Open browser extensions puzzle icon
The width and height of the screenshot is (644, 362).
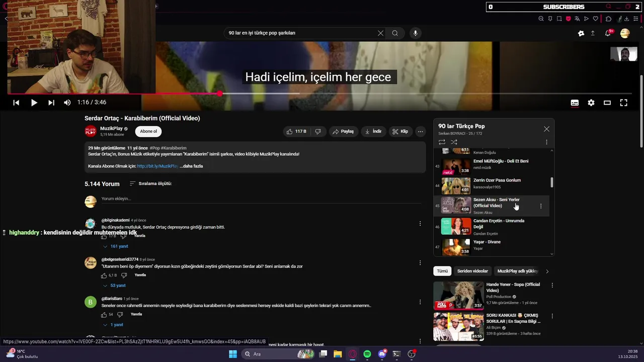pos(608,19)
